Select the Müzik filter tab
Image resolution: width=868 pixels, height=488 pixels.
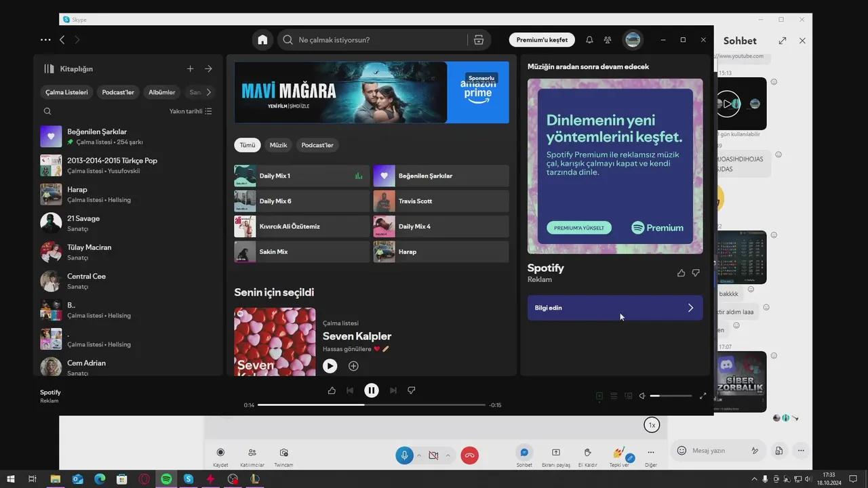point(278,145)
